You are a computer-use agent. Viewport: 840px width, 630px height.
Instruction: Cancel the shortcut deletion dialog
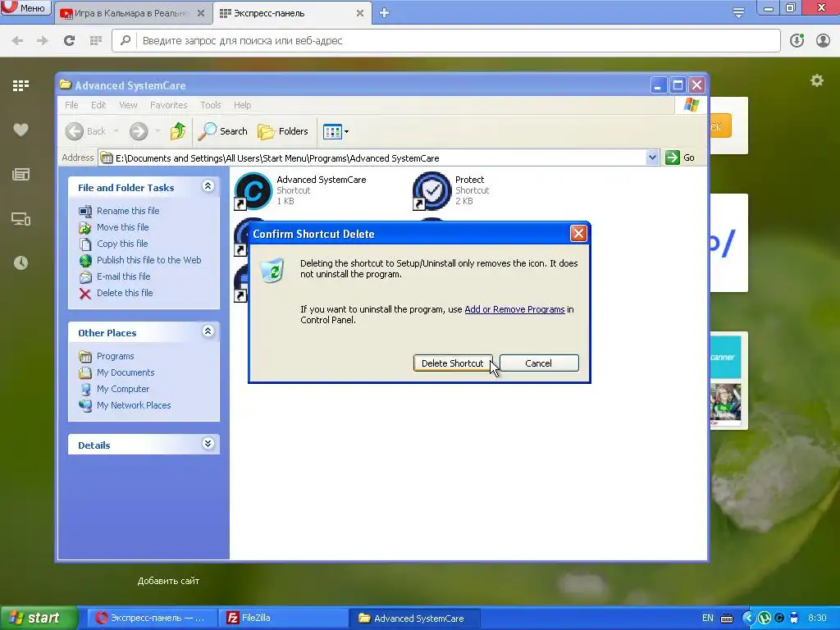pos(538,363)
